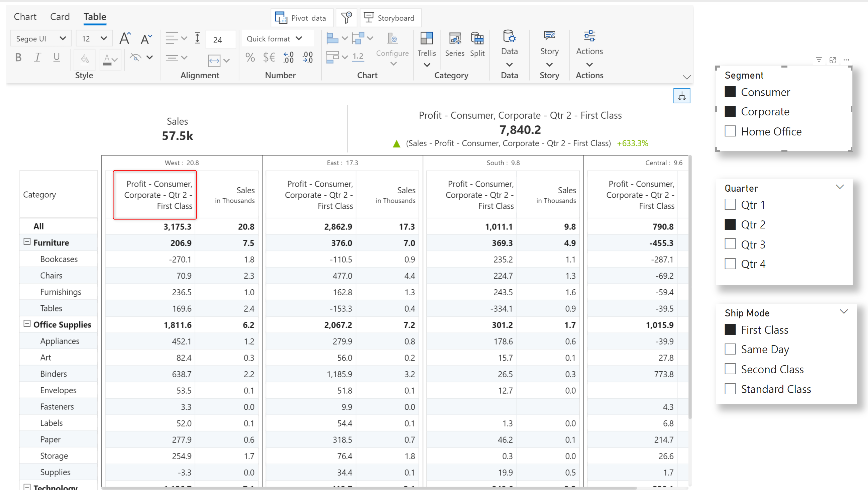The width and height of the screenshot is (868, 493).
Task: Click the font color swatch
Action: tap(107, 59)
